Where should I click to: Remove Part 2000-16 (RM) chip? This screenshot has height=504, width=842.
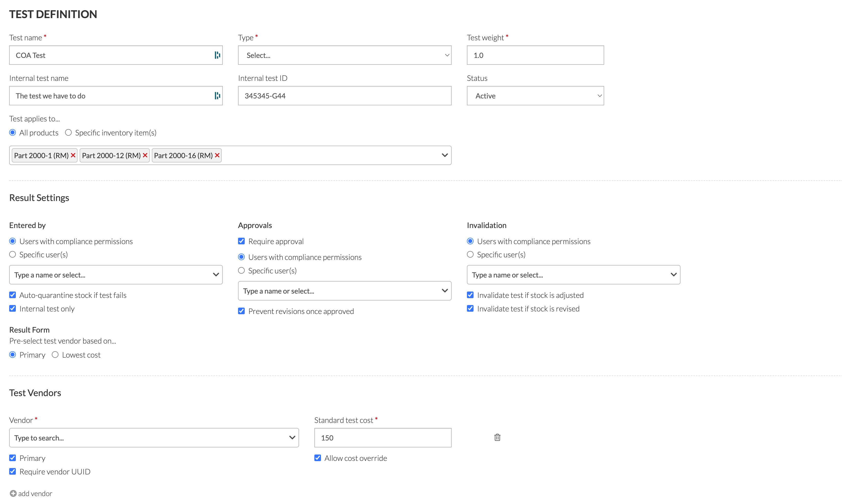(x=217, y=155)
